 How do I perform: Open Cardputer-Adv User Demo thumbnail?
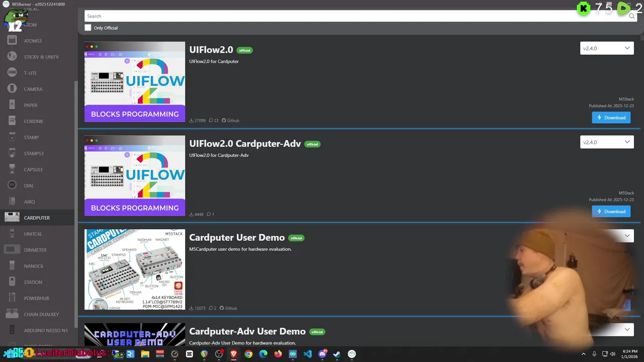[135, 335]
